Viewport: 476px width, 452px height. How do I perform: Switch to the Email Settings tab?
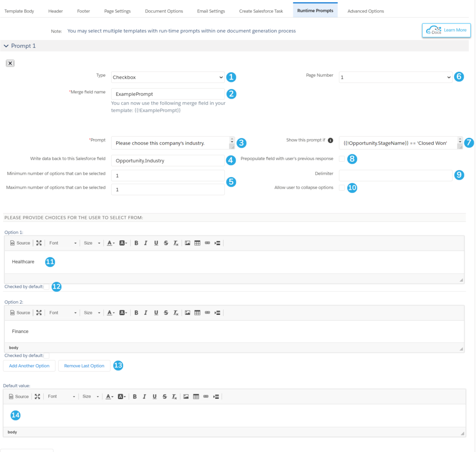click(211, 11)
